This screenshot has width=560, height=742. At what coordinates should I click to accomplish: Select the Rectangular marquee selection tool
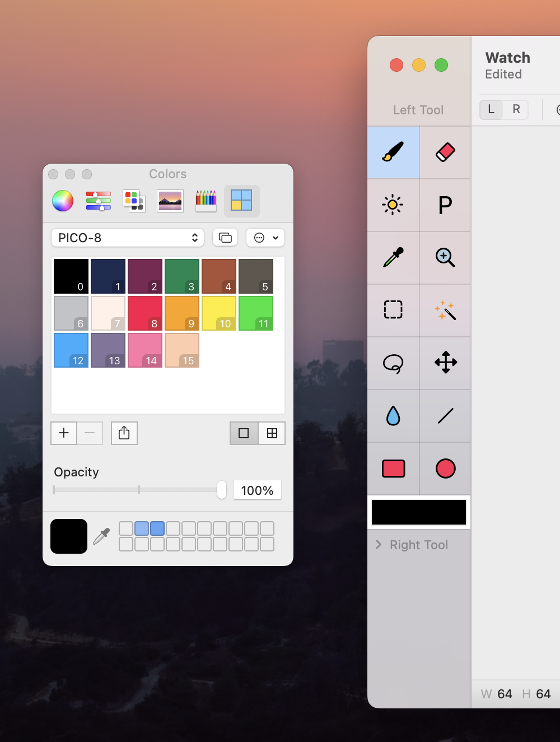(x=393, y=310)
